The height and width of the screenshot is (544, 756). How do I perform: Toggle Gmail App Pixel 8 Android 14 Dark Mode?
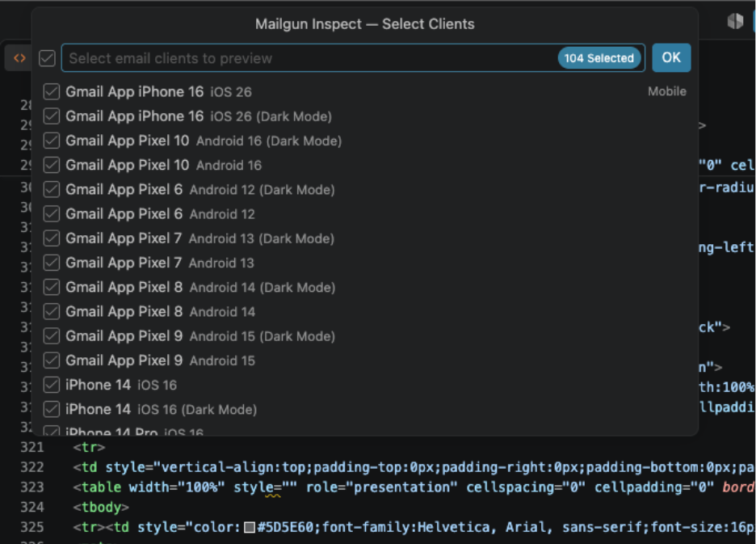click(x=52, y=287)
